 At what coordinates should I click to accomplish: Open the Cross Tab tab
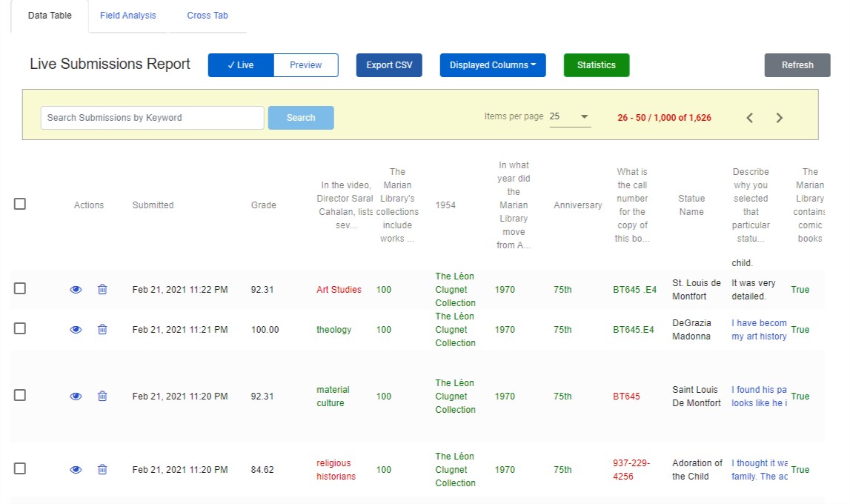[207, 15]
